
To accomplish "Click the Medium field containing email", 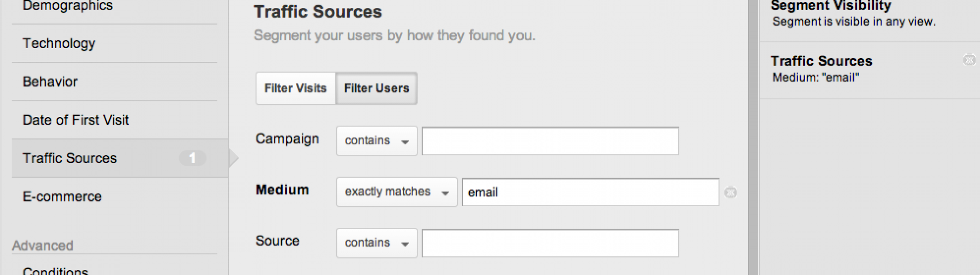I will tap(590, 192).
